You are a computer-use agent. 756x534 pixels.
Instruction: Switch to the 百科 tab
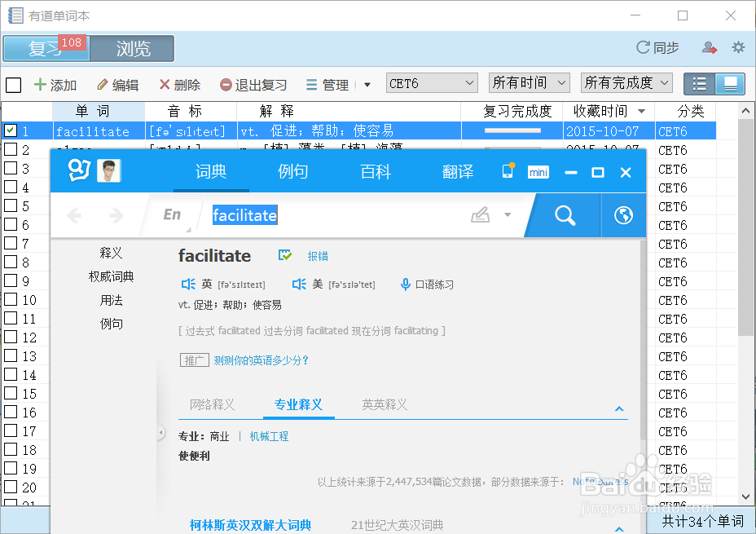[376, 172]
